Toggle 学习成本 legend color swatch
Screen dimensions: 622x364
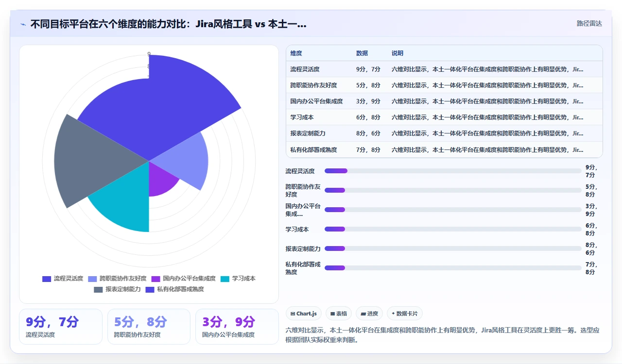225,279
